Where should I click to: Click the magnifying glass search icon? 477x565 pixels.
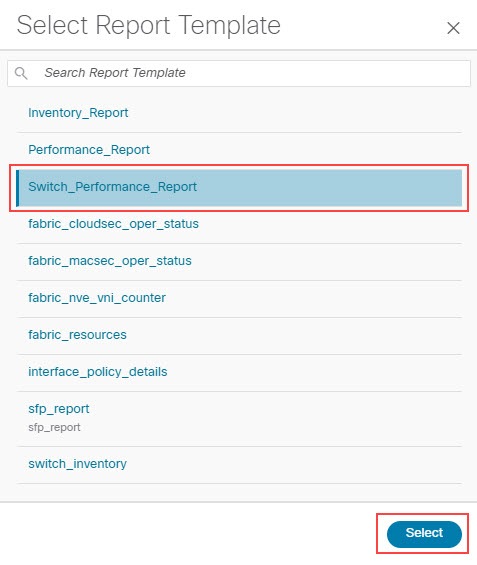pyautogui.click(x=21, y=73)
